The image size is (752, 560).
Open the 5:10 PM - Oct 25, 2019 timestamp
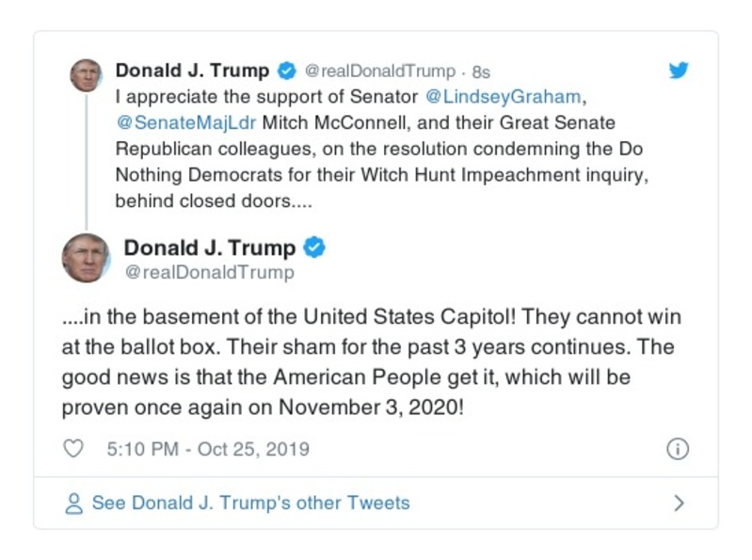(208, 449)
